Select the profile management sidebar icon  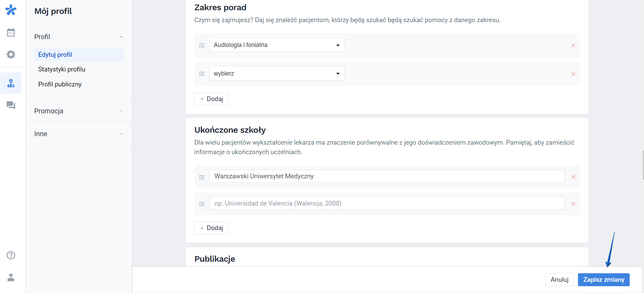coord(11,83)
